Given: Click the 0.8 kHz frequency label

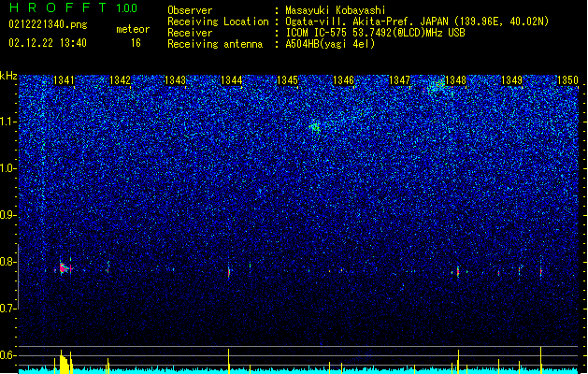Looking at the screenshot, I should point(8,262).
